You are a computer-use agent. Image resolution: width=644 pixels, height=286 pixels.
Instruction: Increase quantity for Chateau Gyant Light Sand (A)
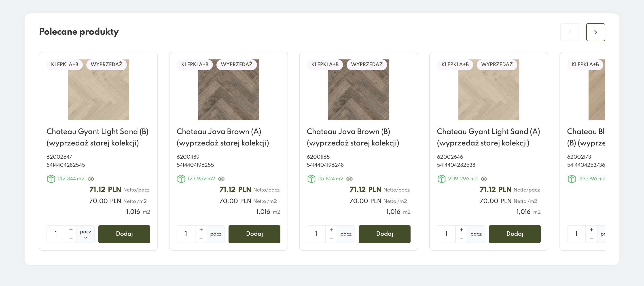461,229
